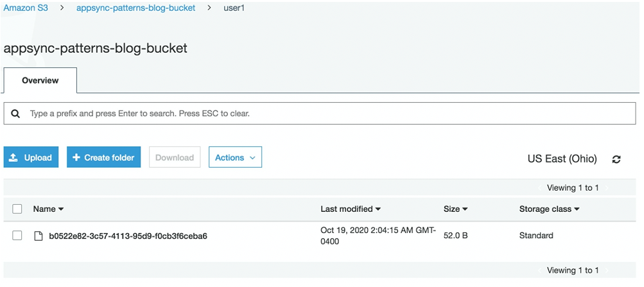Go to Amazon S3 breadcrumb link
This screenshot has width=644, height=287.
click(x=26, y=8)
